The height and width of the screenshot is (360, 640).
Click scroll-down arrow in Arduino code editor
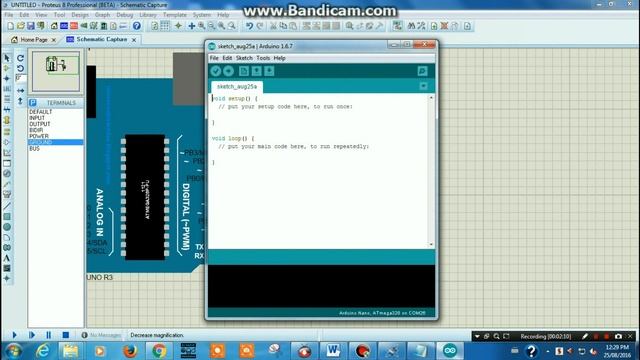click(x=431, y=244)
